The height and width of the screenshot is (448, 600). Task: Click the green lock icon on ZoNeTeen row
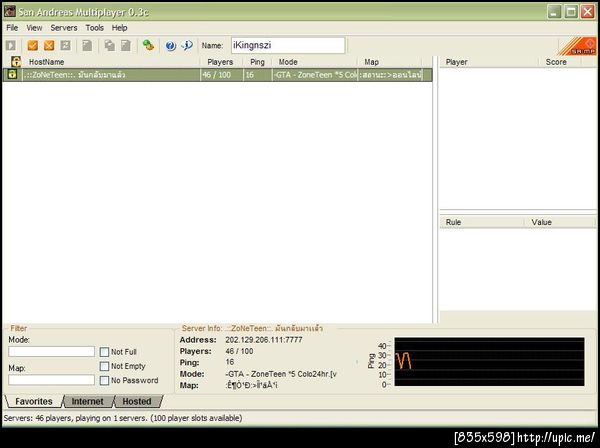12,74
